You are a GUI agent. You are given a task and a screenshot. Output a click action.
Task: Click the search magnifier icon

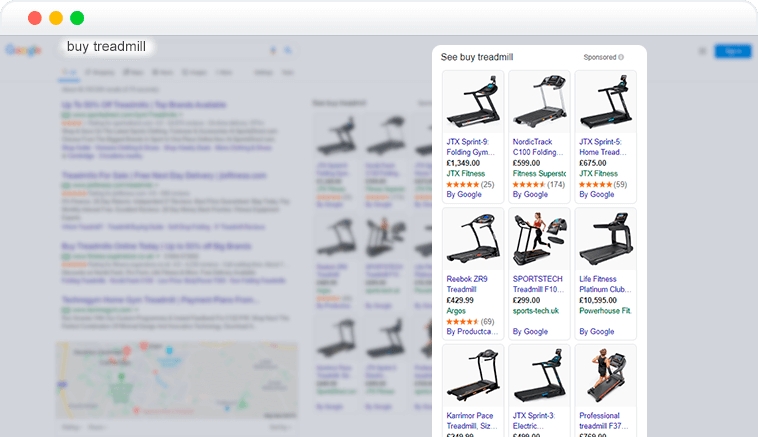[x=288, y=50]
